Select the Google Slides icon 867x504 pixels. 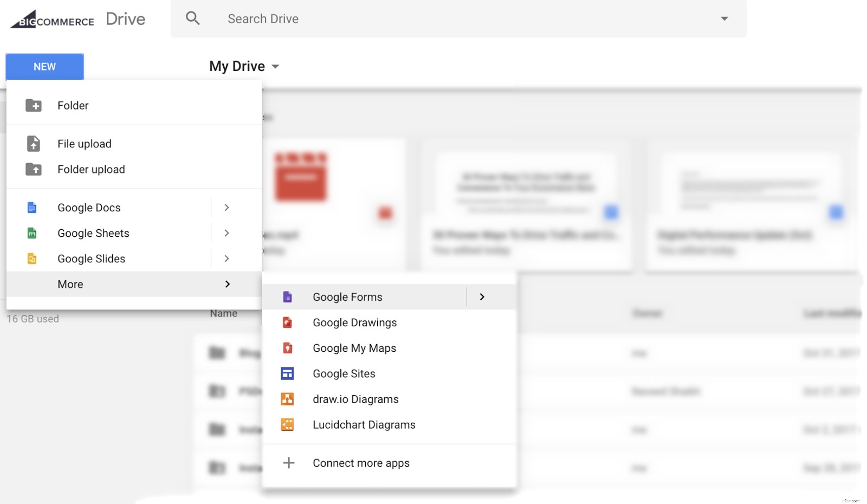[x=32, y=259]
